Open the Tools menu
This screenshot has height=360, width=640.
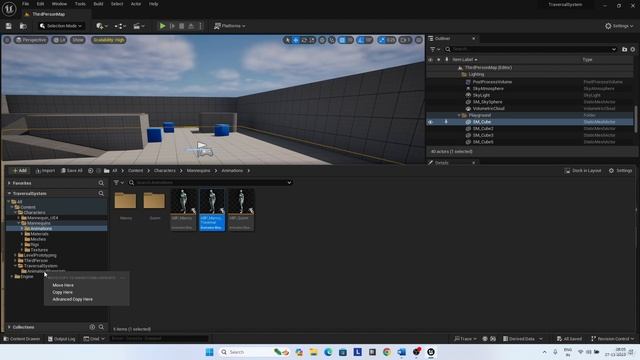click(80, 4)
